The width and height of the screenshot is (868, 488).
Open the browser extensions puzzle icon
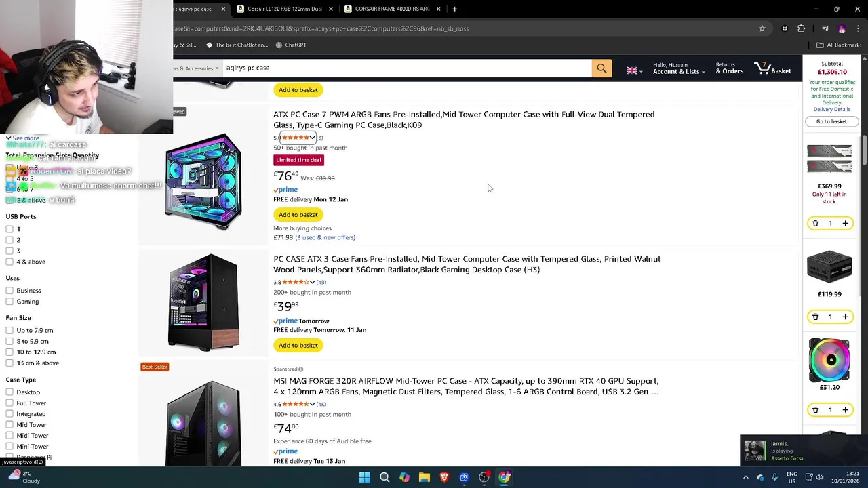tap(802, 28)
